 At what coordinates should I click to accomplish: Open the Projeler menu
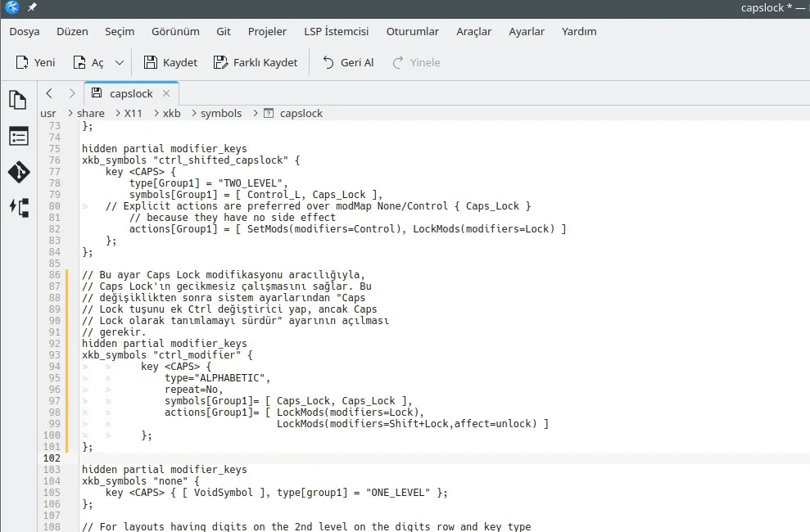click(267, 31)
